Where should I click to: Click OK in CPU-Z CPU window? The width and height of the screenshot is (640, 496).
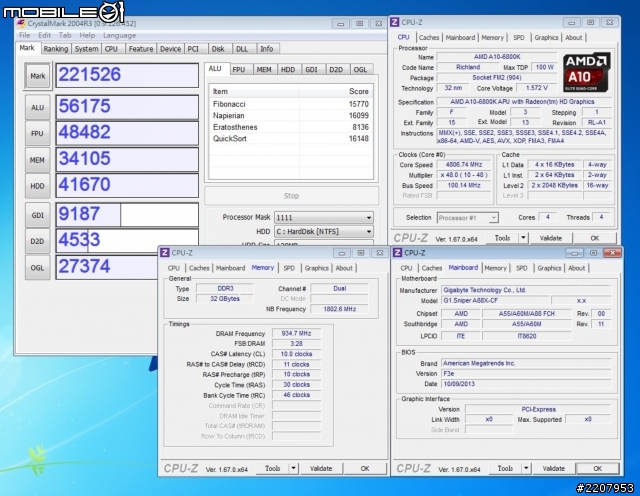pyautogui.click(x=595, y=238)
